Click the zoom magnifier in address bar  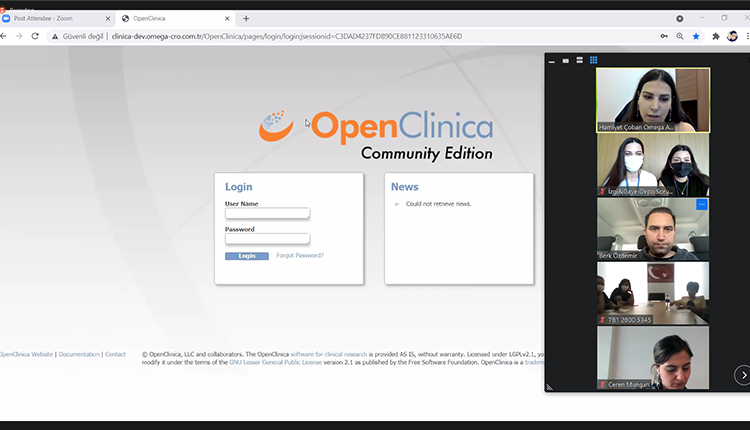681,36
